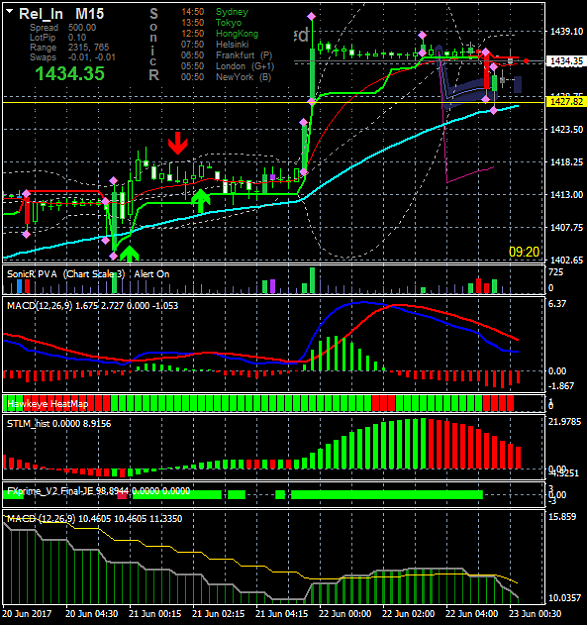Image resolution: width=587 pixels, height=625 pixels.
Task: Click the Rel_In M15 symbol title
Action: (x=61, y=14)
